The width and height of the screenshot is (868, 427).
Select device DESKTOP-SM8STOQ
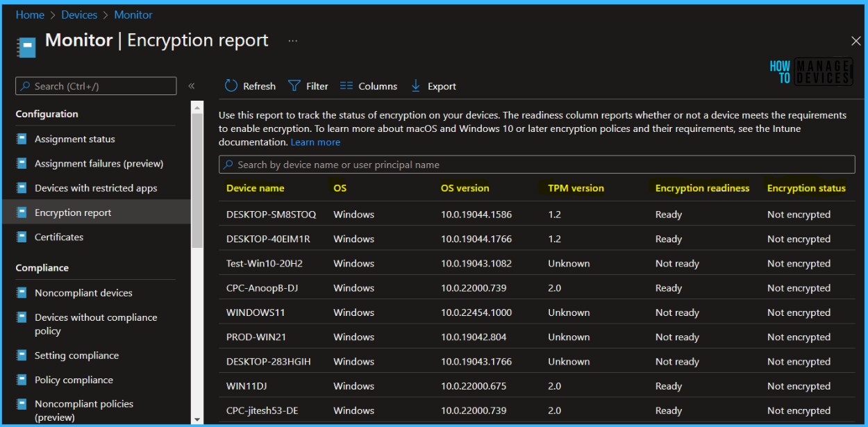(271, 215)
